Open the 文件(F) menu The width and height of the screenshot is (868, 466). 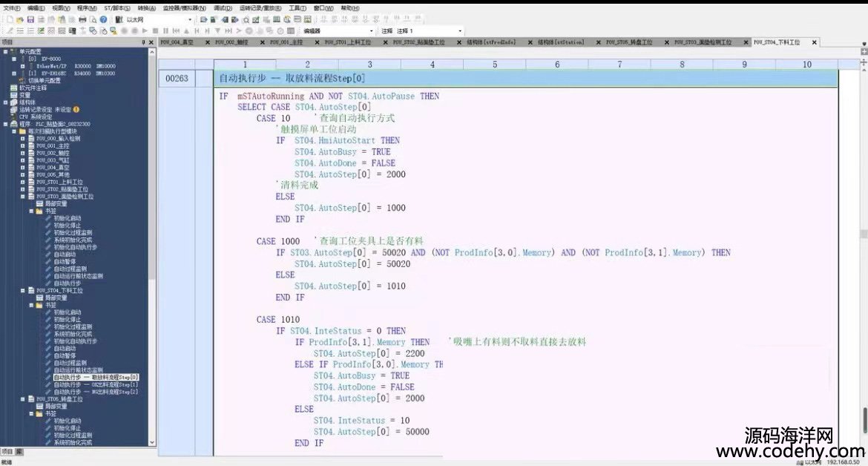(12, 8)
